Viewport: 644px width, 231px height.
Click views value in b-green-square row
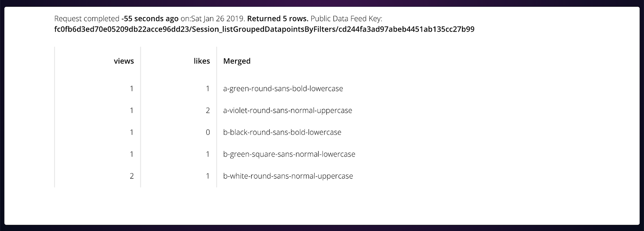[x=132, y=154]
